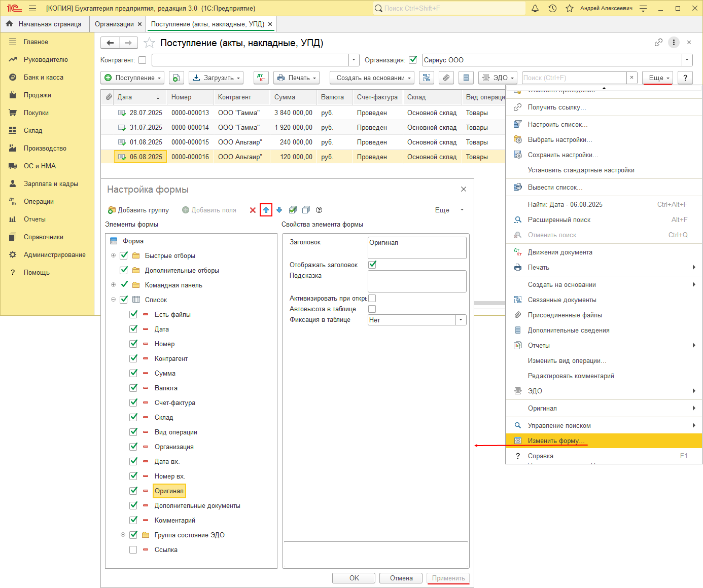This screenshot has width=703, height=588.
Task: Expand the Группа состояние ЭДО tree node
Action: point(123,535)
